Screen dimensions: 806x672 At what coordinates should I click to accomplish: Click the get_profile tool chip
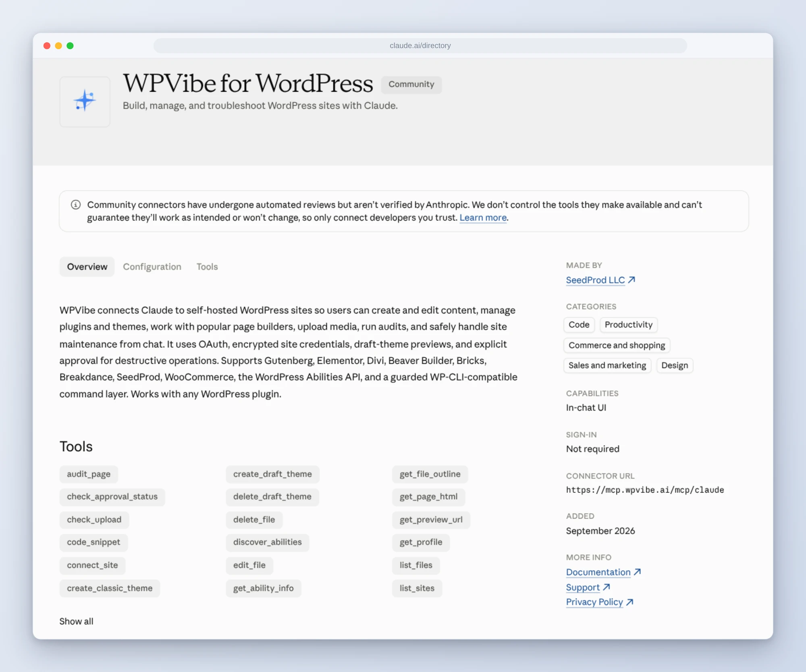click(421, 542)
